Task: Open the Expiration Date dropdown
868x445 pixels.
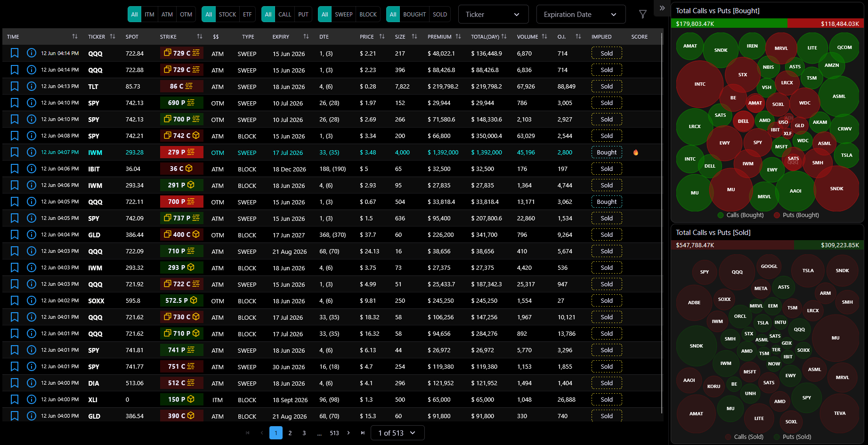Action: coord(581,14)
